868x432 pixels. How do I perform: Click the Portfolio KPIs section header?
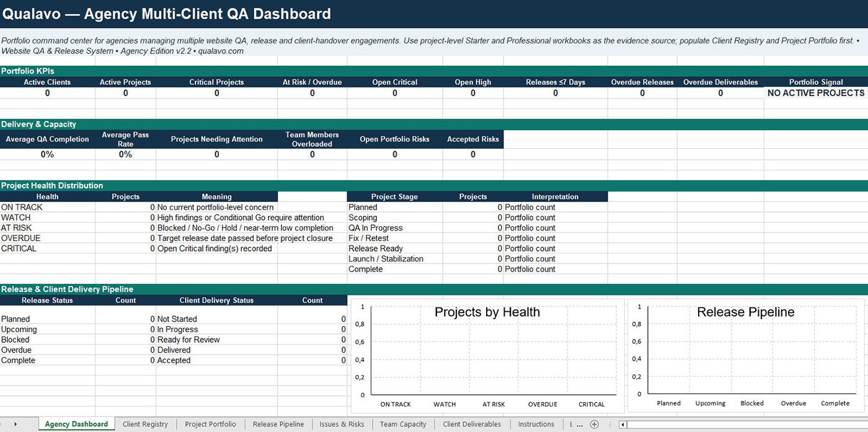434,71
